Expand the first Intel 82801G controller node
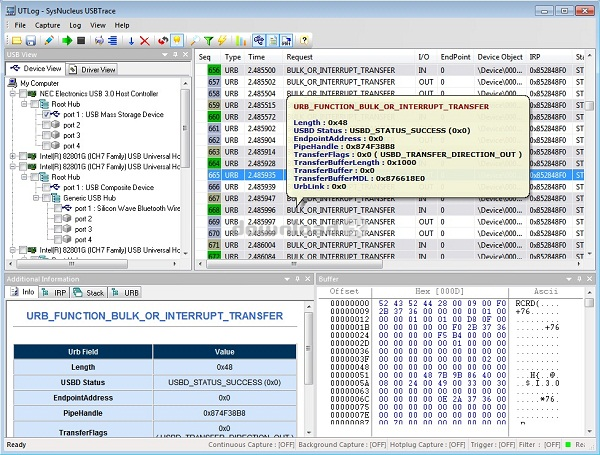 [x=13, y=156]
